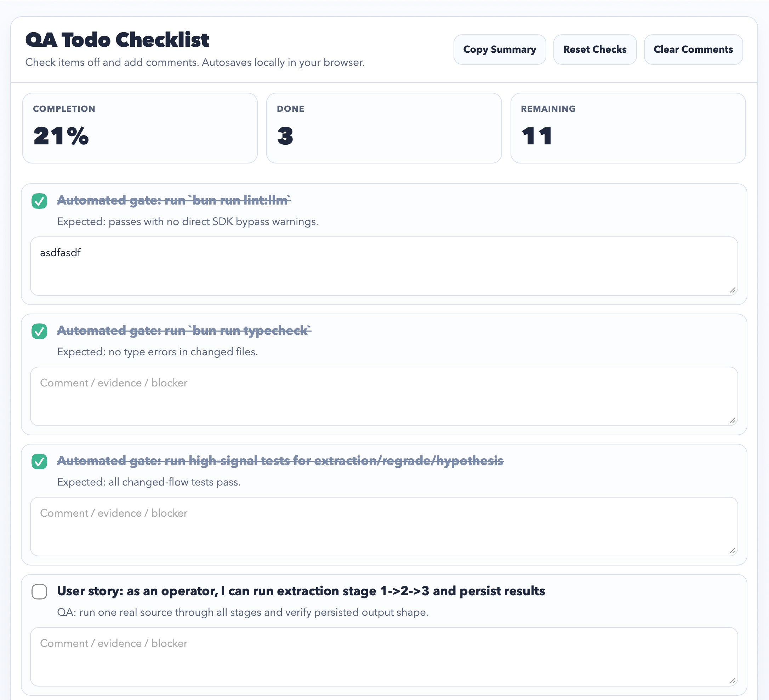
Task: Click resize grip on typecheck comment box
Action: click(x=733, y=420)
